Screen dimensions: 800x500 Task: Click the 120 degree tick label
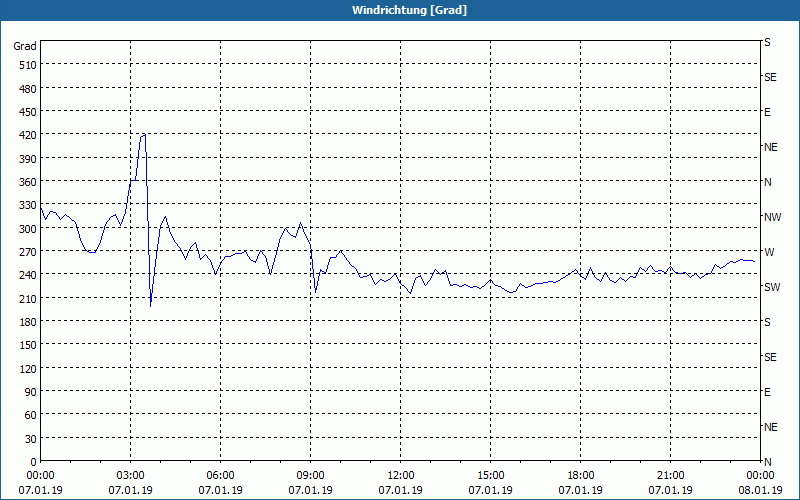click(28, 368)
